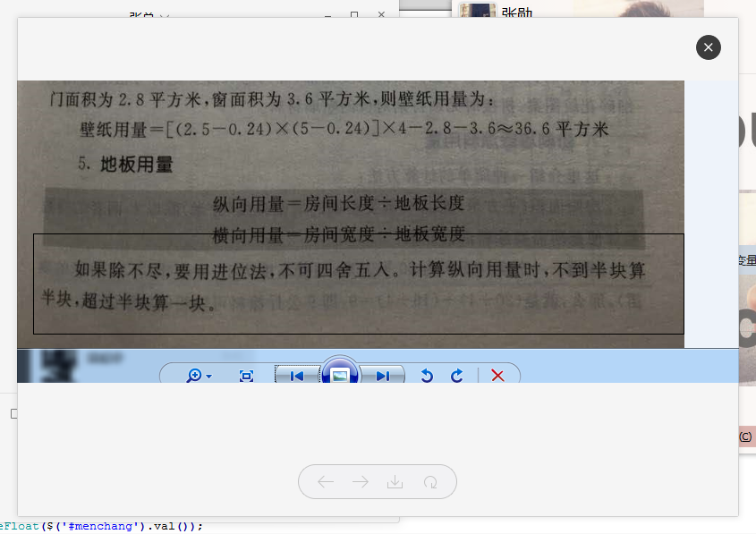
Task: Click the code line containing '#menchang' behind the preview
Action: (x=101, y=526)
